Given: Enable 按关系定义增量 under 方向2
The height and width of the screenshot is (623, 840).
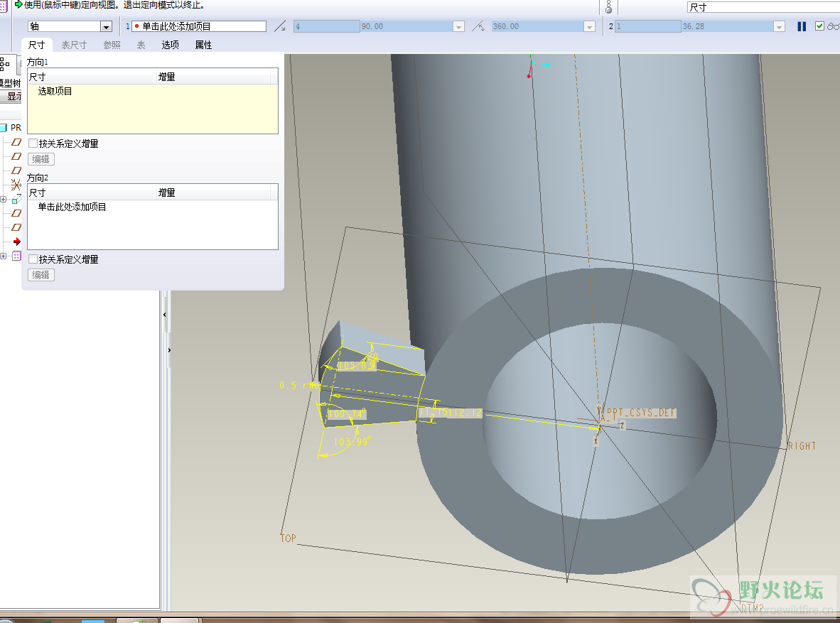Looking at the screenshot, I should tap(33, 259).
